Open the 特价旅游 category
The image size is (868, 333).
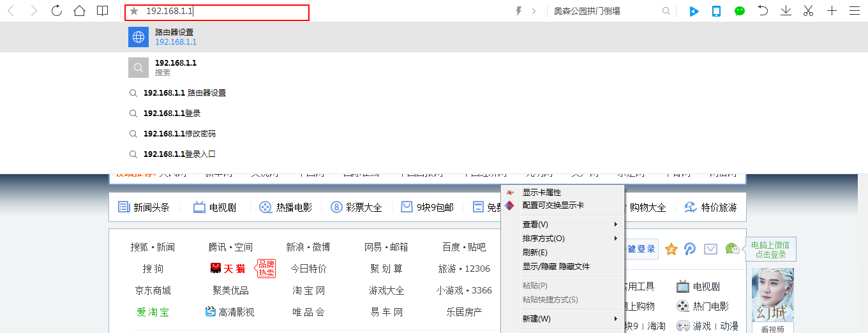tap(710, 207)
